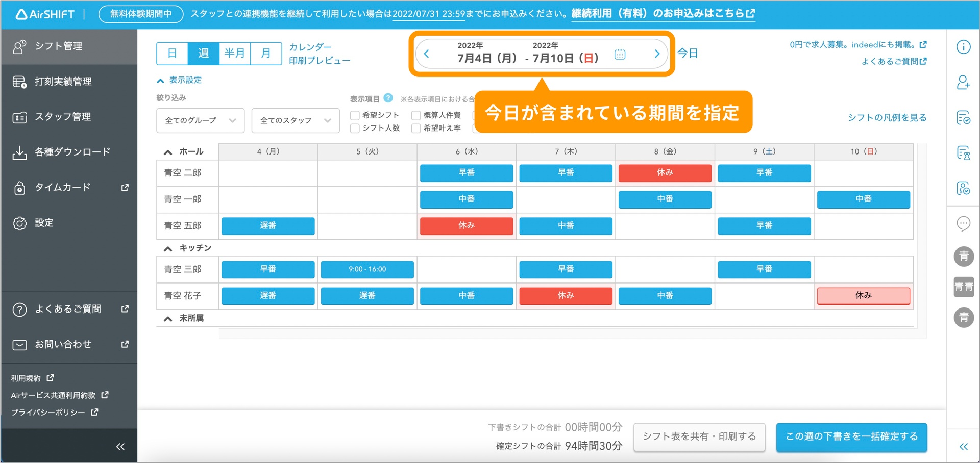The width and height of the screenshot is (980, 463).
Task: Select the red 休み shift for 青空 二郎
Action: (x=665, y=173)
